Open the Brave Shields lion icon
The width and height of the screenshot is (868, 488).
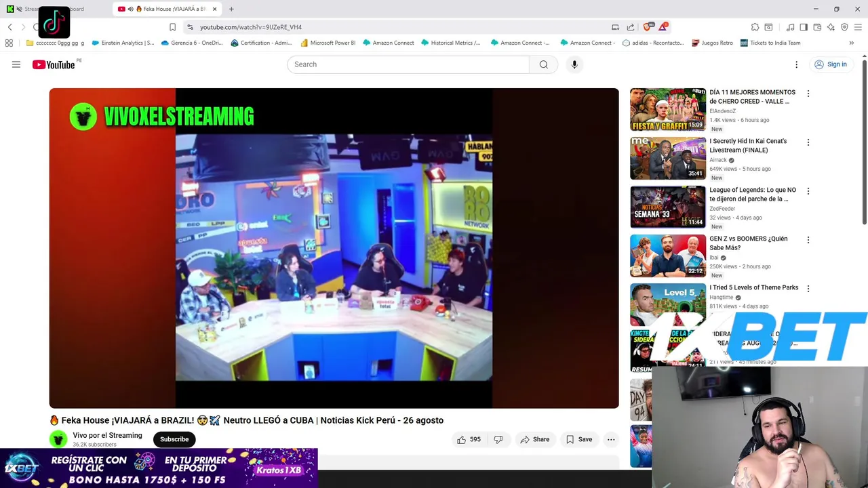click(648, 27)
